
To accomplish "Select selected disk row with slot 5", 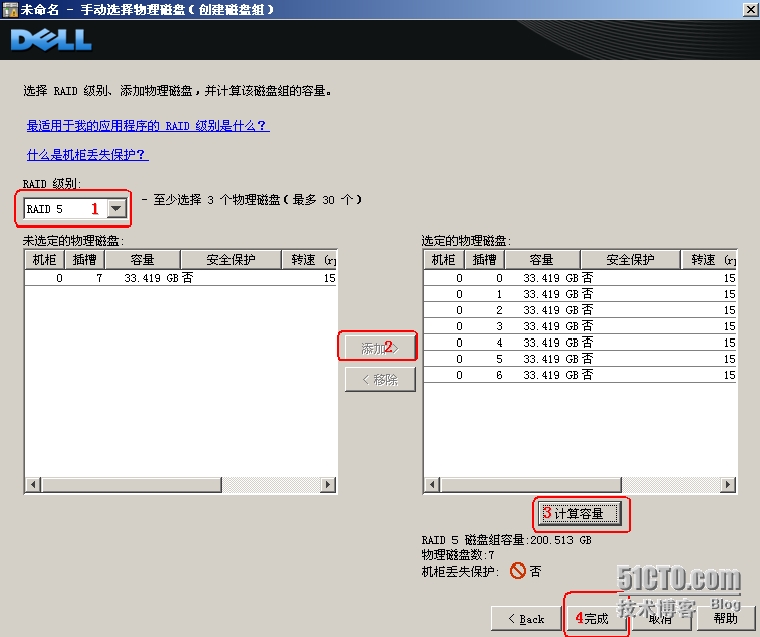I will click(x=580, y=359).
